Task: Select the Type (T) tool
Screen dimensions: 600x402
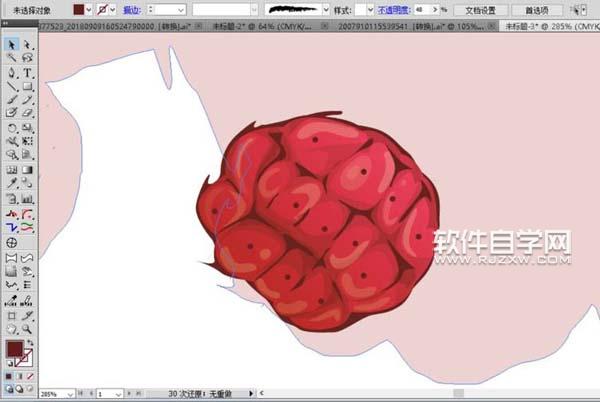Action: 27,73
